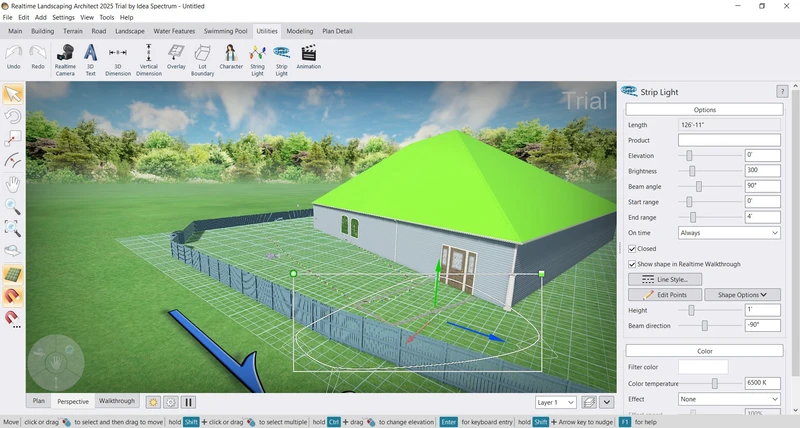Click the Edit Points button

pos(665,295)
